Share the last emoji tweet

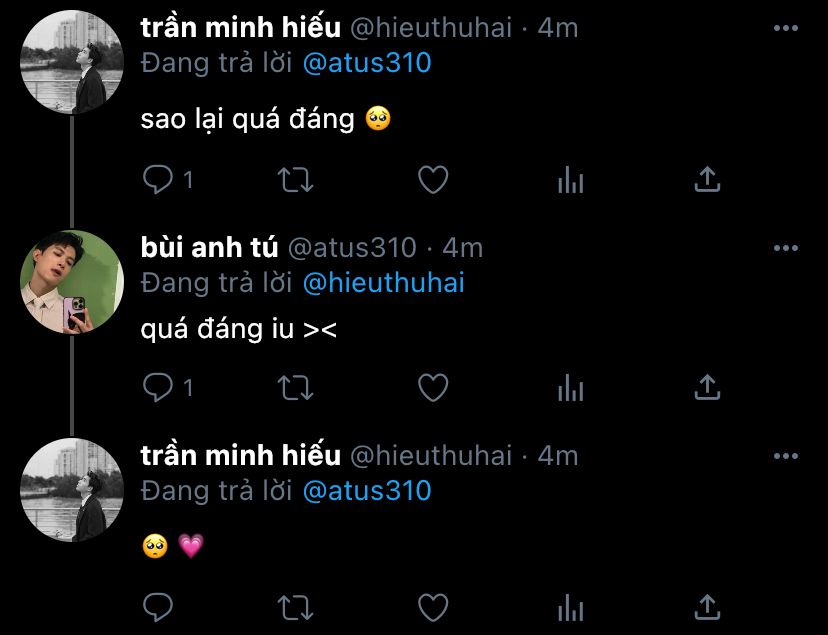707,606
